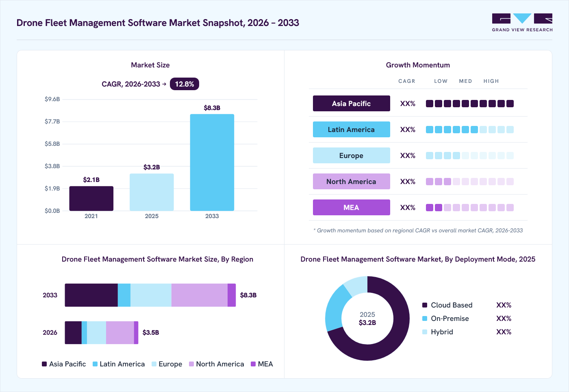Click Asia Pacific XX% CAGR value
569x392 pixels.
coord(408,104)
